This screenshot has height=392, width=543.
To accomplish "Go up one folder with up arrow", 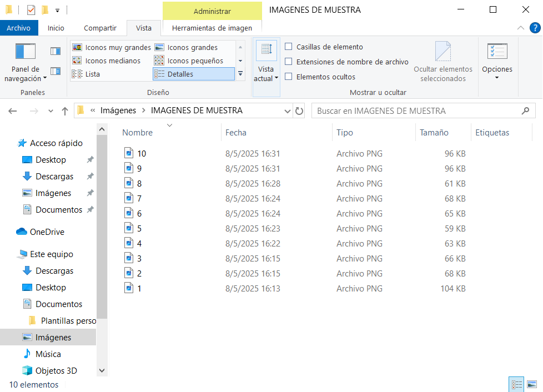I will click(65, 111).
